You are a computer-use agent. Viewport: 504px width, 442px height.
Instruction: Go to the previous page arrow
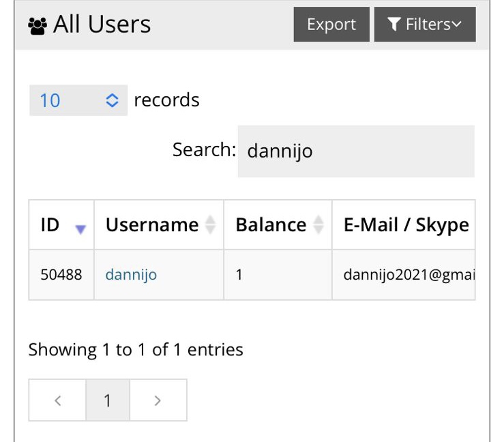(57, 400)
